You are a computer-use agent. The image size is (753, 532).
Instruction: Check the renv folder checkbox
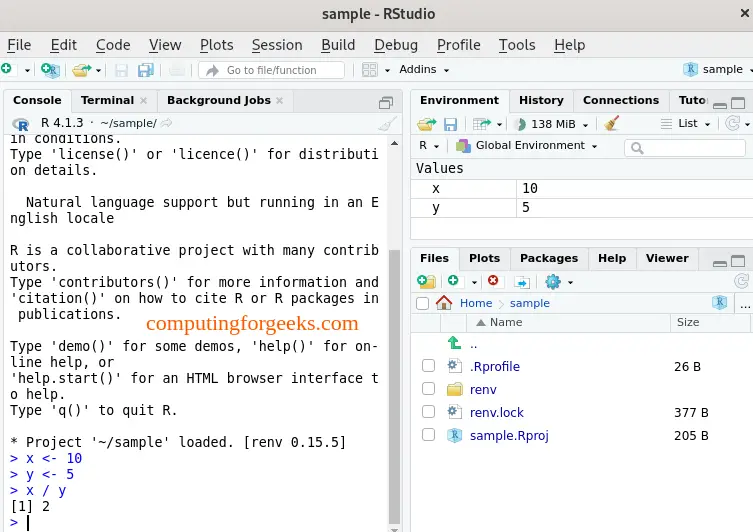pyautogui.click(x=428, y=388)
